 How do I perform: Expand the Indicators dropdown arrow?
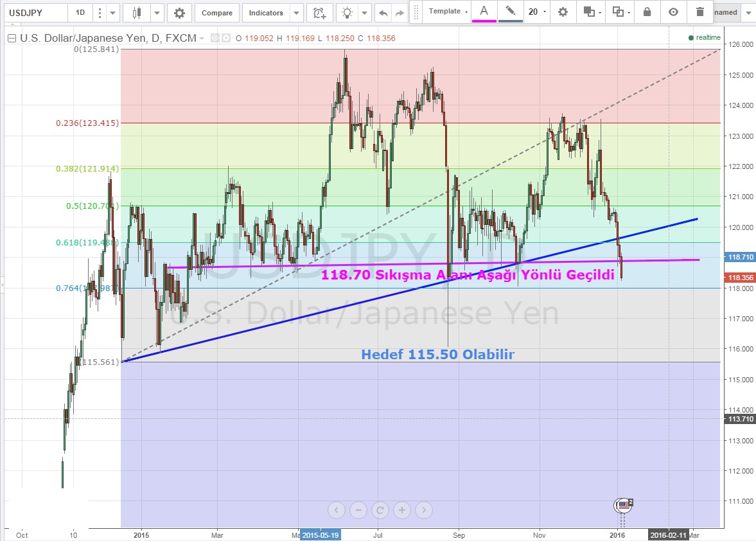click(295, 13)
